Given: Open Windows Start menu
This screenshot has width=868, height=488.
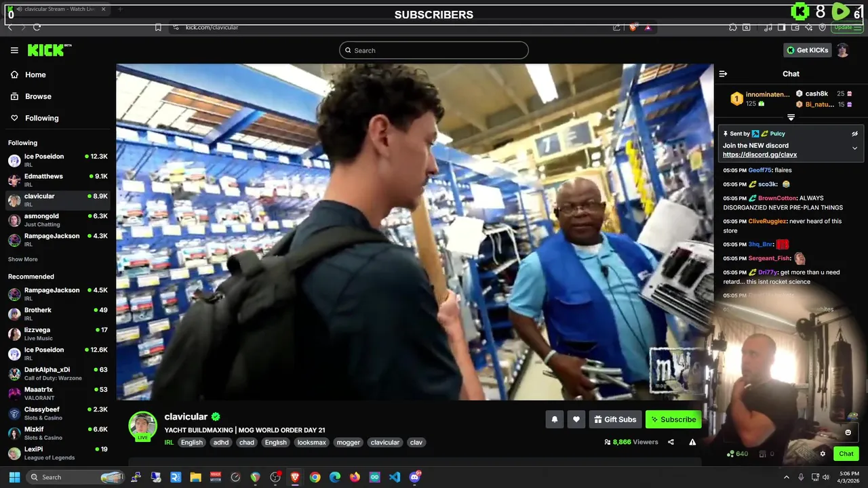Looking at the screenshot, I should pyautogui.click(x=14, y=477).
